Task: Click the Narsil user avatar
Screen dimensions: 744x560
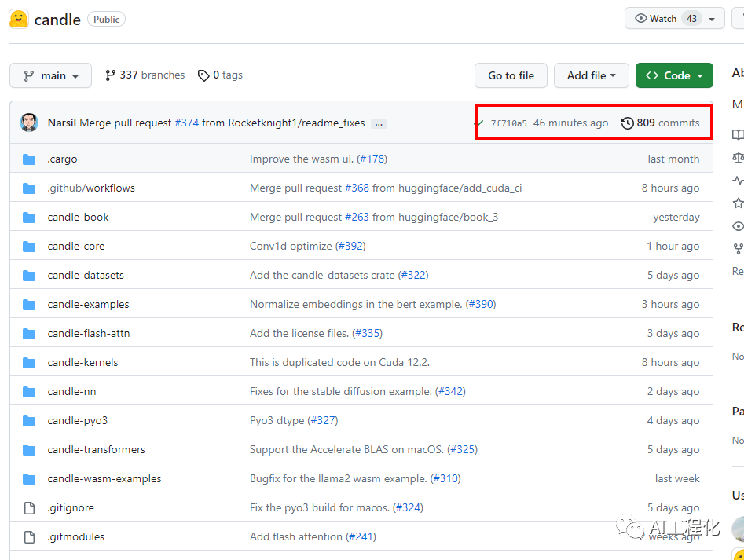Action: (29, 123)
